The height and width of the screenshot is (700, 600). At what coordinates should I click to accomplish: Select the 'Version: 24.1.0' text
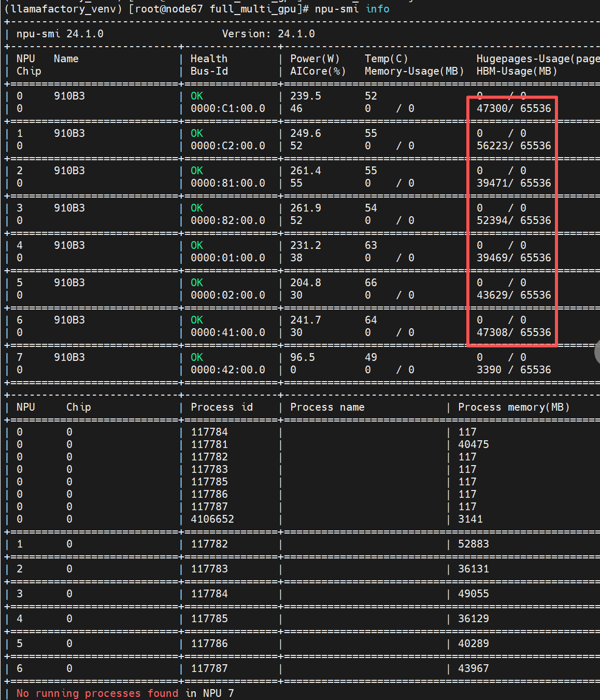pos(268,34)
